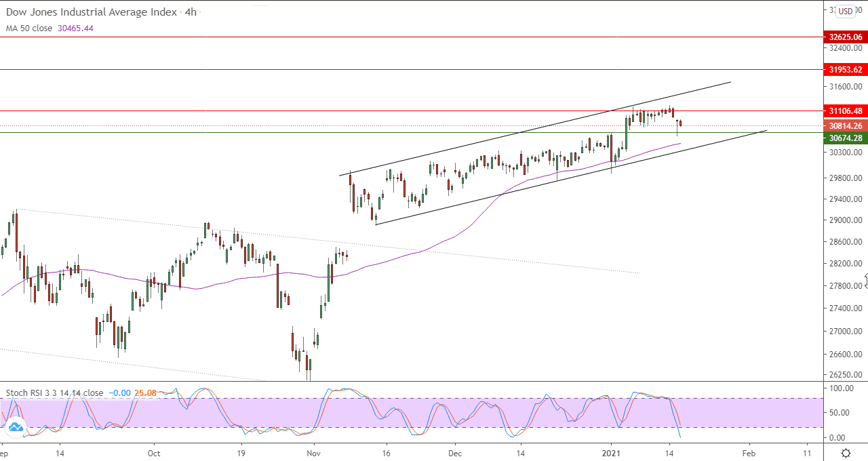Click the 16 date label on time axis

386,452
